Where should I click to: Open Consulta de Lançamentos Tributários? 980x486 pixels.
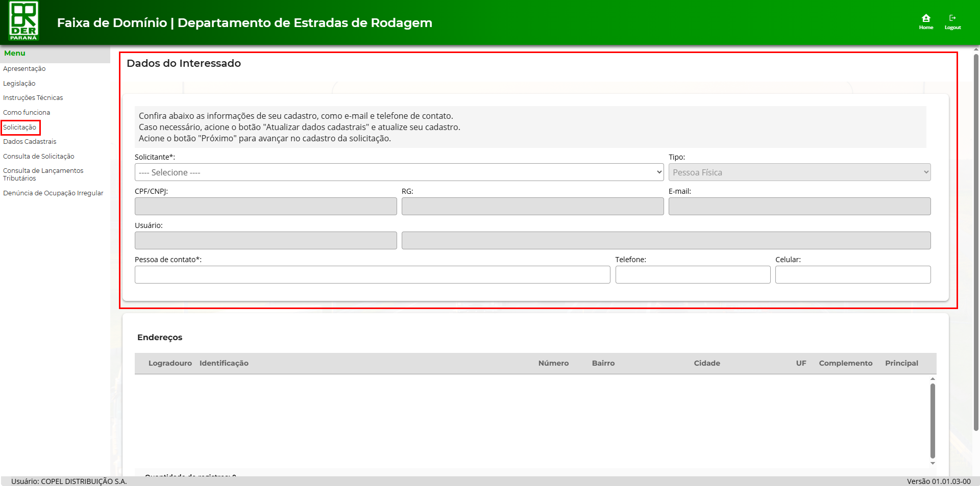point(43,174)
